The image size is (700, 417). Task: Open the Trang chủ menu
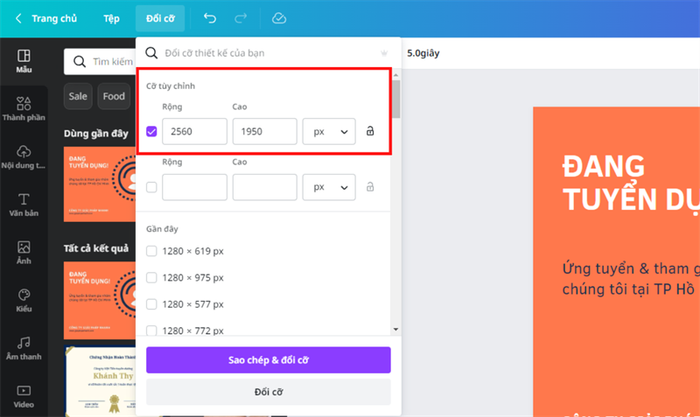[x=54, y=18]
